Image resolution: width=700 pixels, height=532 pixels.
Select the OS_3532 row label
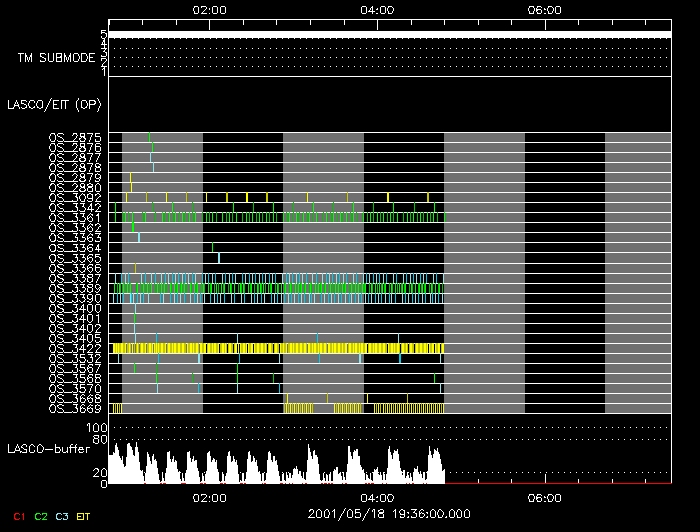click(75, 358)
